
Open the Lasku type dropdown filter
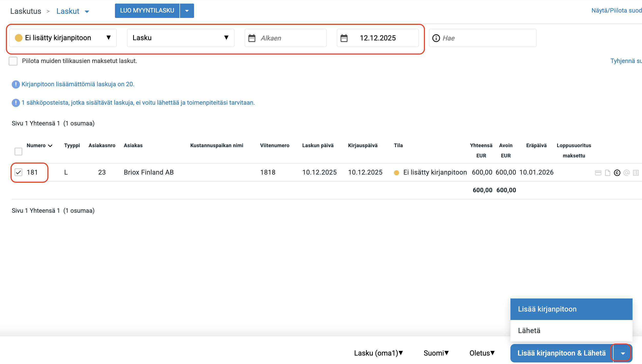tap(180, 38)
